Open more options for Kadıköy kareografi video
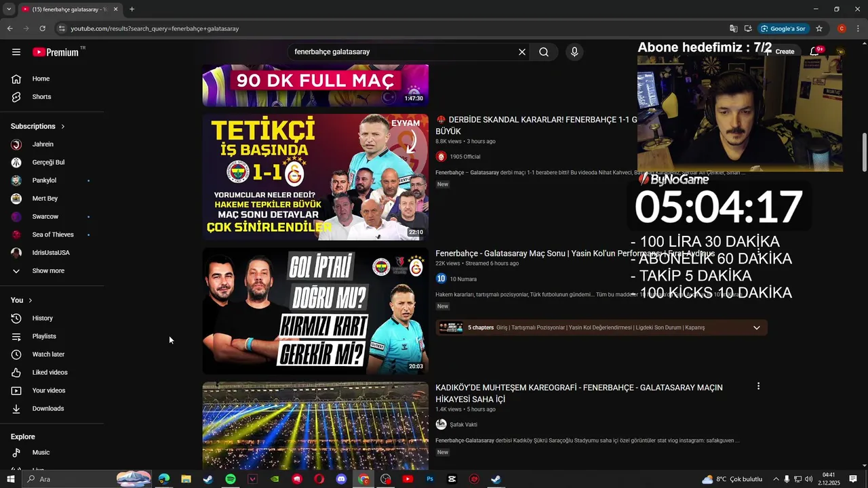Image resolution: width=868 pixels, height=488 pixels. point(758,386)
